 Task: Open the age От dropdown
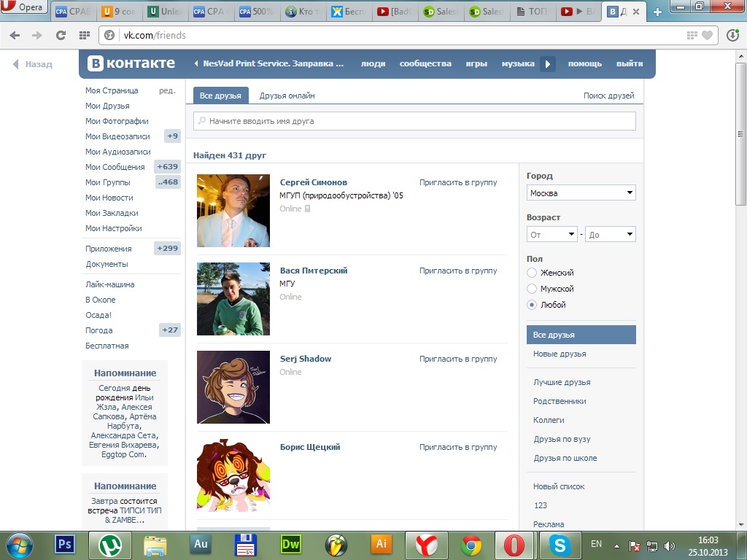click(552, 234)
